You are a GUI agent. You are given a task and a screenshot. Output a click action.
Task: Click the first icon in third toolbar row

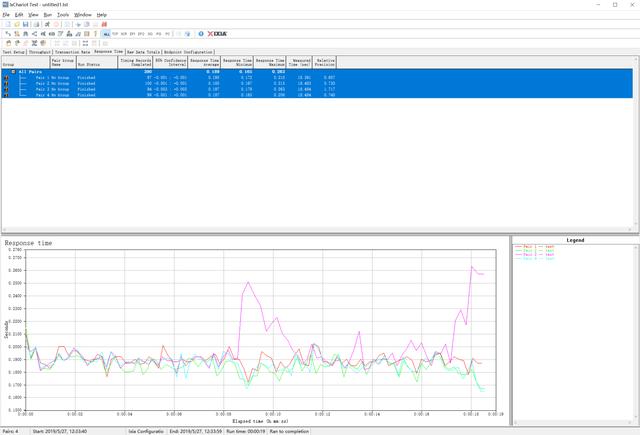pyautogui.click(x=7, y=42)
